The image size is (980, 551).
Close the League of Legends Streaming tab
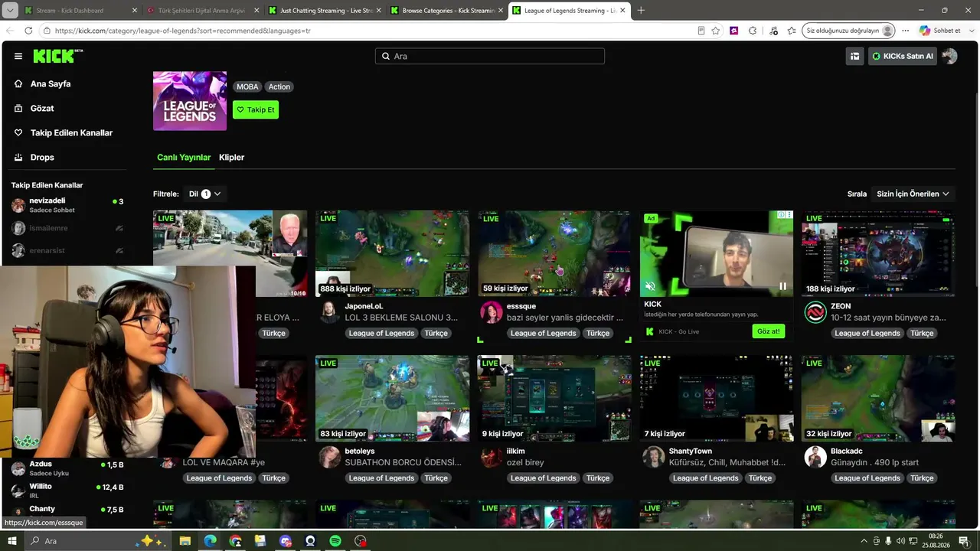(x=622, y=11)
